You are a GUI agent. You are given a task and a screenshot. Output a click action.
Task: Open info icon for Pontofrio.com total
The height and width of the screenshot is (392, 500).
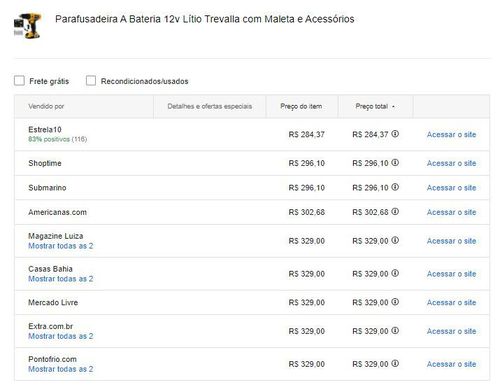pos(395,364)
